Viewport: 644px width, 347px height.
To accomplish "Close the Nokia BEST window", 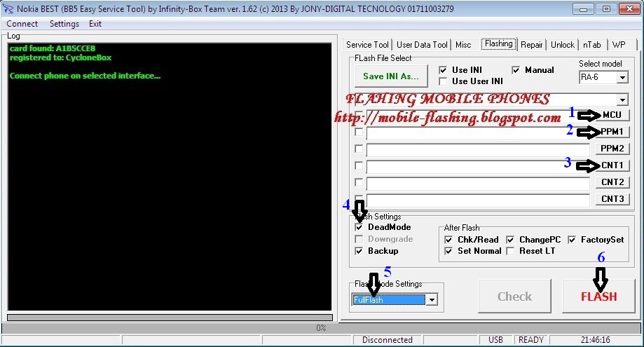I will pyautogui.click(x=629, y=9).
